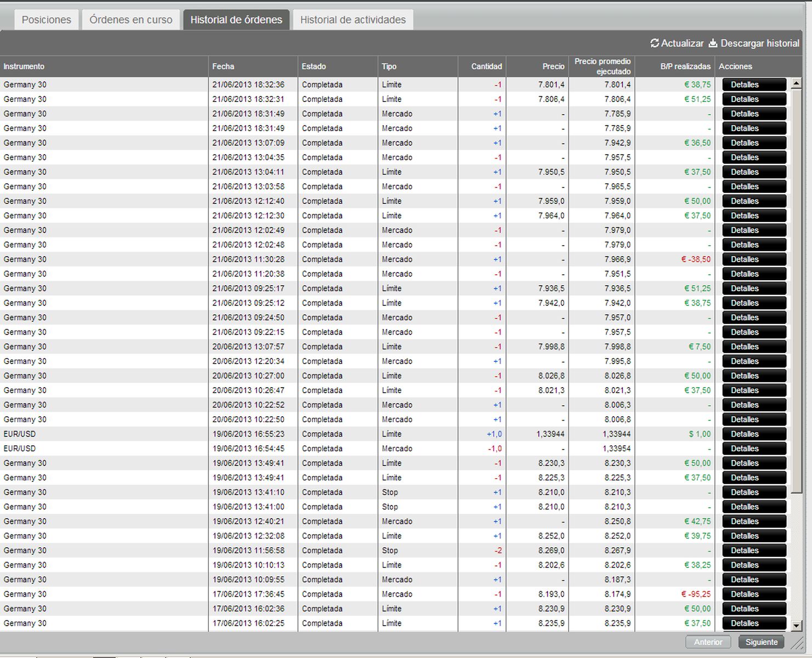Click the Descargar historial download icon
Screen dimensions: 812x658
point(713,43)
